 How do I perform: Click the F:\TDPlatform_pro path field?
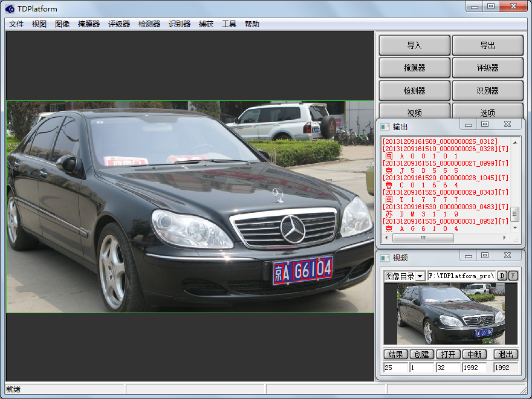point(461,276)
